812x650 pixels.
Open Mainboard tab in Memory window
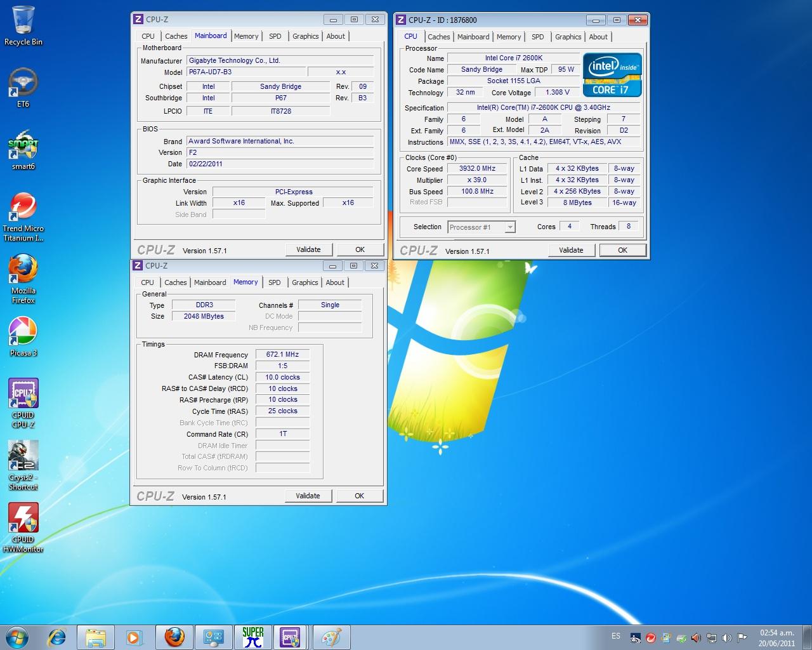(x=210, y=282)
